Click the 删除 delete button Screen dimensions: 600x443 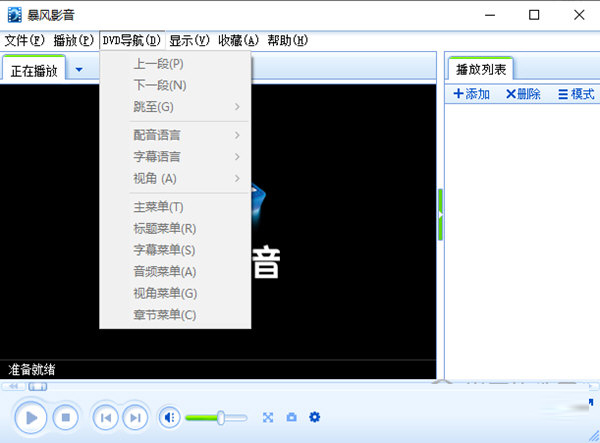[x=523, y=94]
